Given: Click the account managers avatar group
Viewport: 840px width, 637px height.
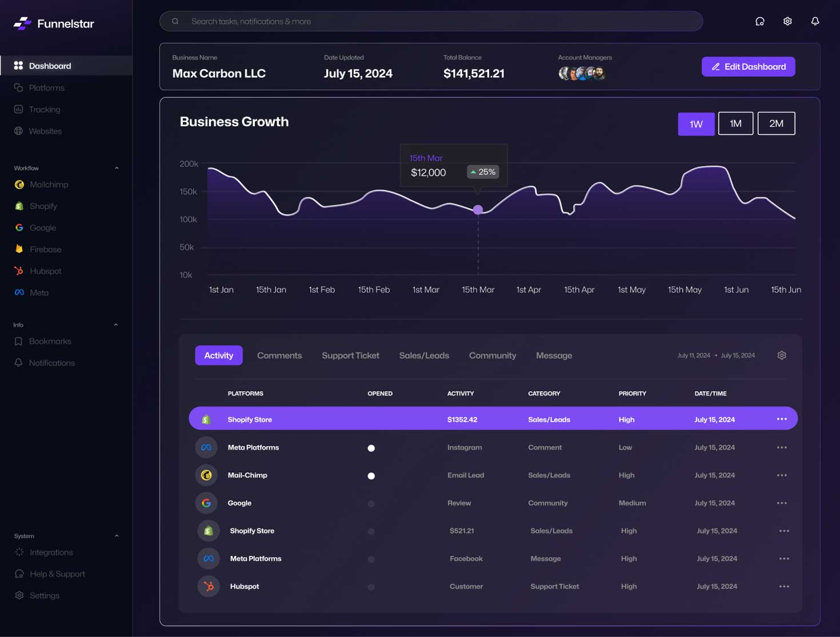Looking at the screenshot, I should coord(582,73).
